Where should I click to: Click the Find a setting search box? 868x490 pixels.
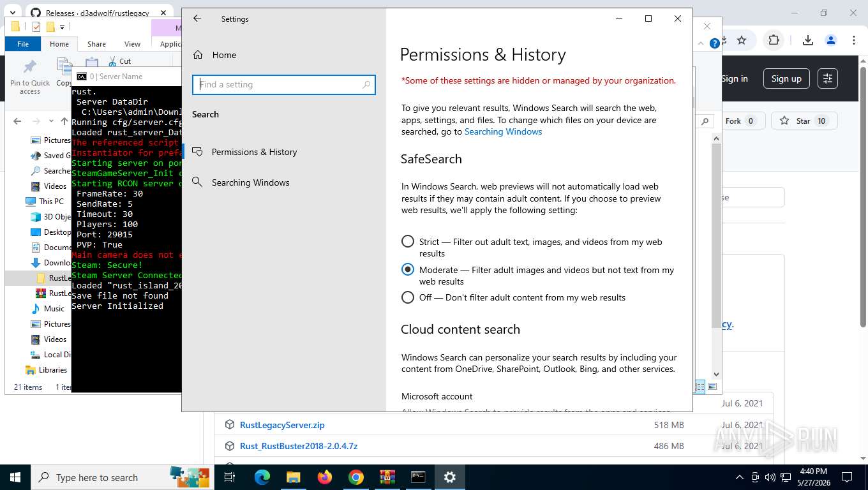click(284, 84)
